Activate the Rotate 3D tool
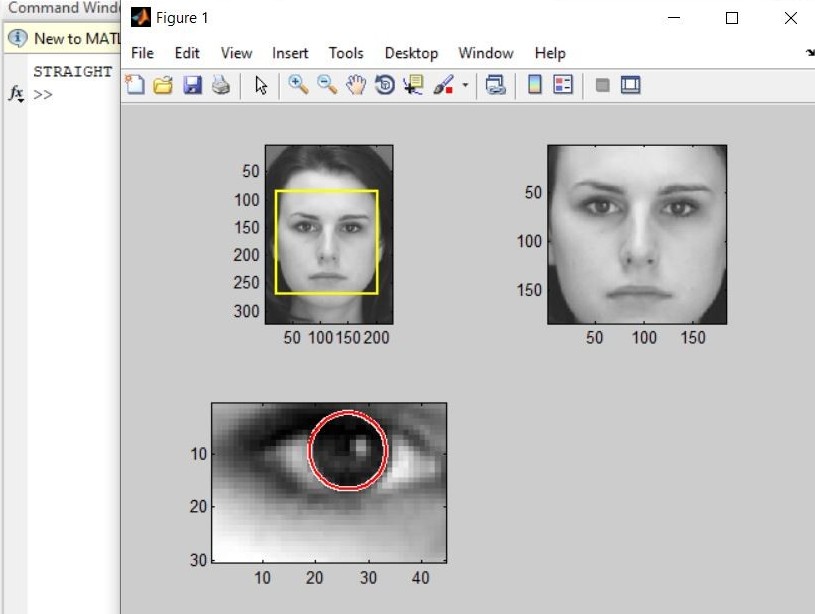Image resolution: width=815 pixels, height=614 pixels. coord(383,86)
